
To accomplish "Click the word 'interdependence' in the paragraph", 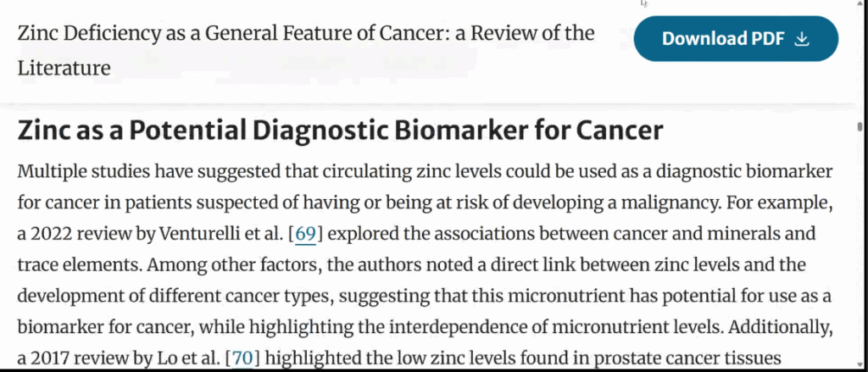I will 468,328.
